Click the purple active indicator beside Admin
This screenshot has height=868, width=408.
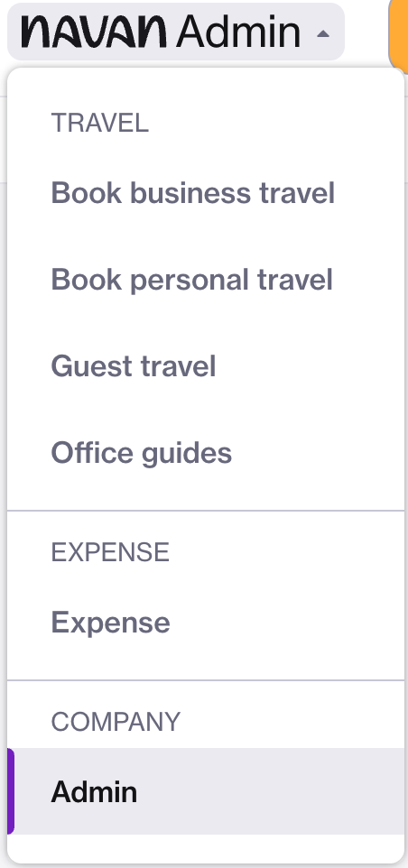[11, 791]
